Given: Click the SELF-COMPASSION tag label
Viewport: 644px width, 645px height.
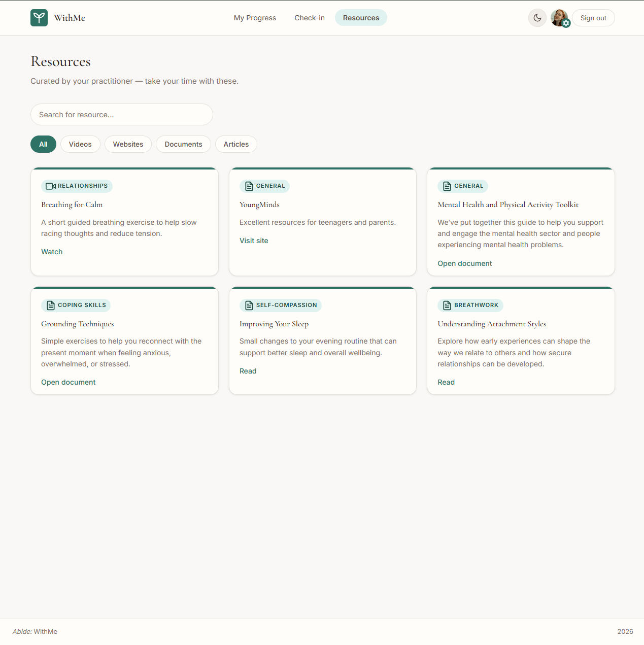Looking at the screenshot, I should tap(286, 305).
